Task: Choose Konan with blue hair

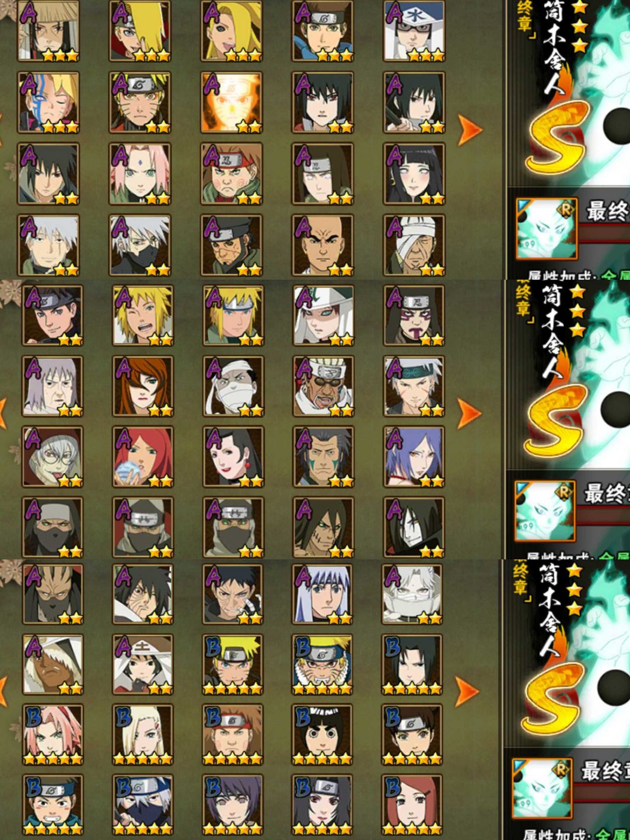Action: coord(414,457)
